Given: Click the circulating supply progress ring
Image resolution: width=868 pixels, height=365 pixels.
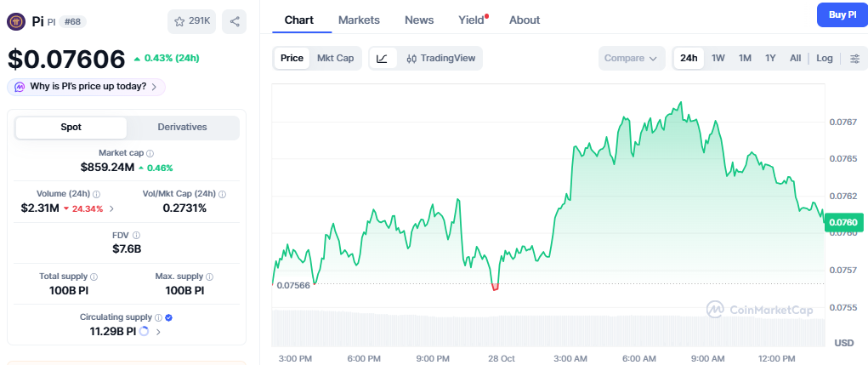Looking at the screenshot, I should pos(144,332).
